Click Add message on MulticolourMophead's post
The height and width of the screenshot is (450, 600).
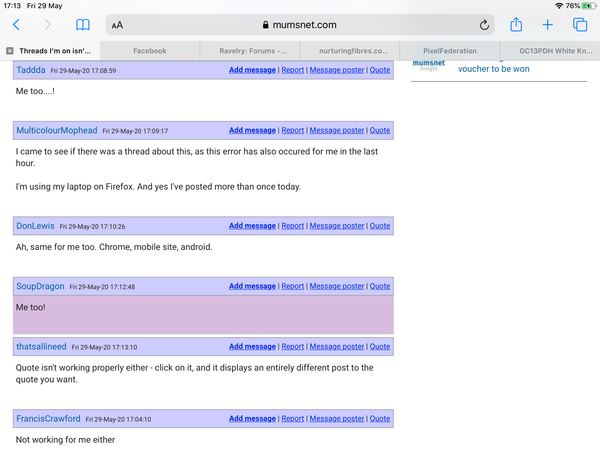(x=252, y=130)
